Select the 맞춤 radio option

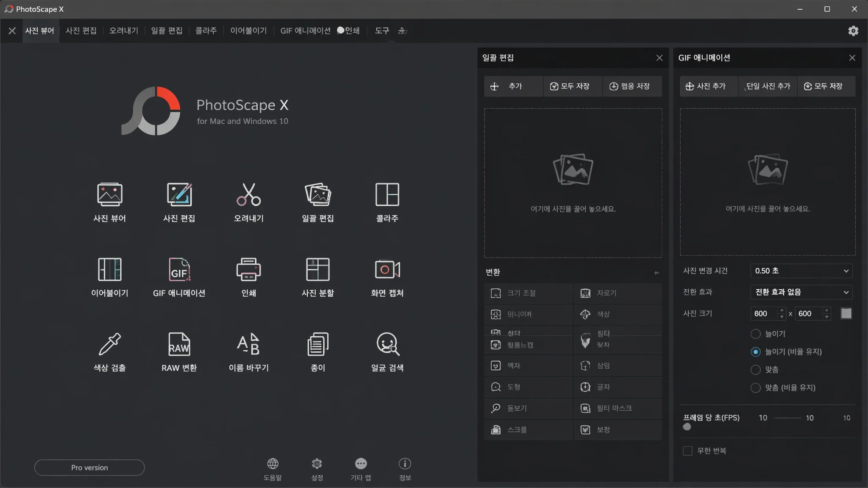click(x=755, y=369)
